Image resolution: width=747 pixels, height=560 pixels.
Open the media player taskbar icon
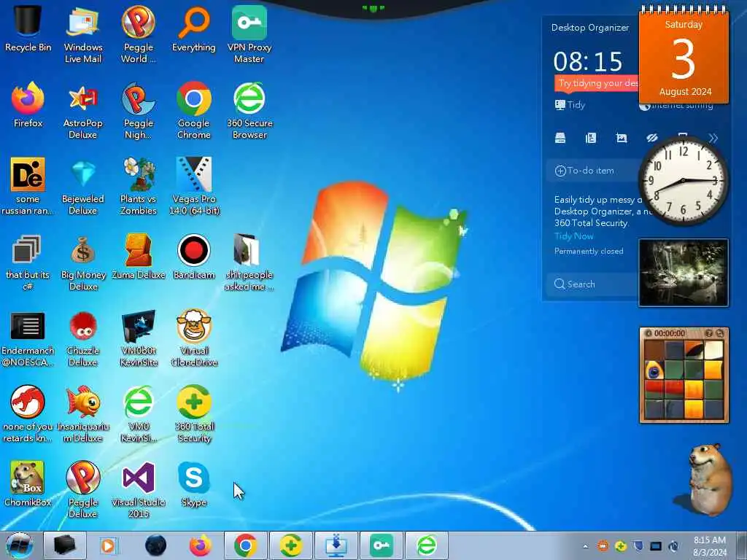[109, 545]
